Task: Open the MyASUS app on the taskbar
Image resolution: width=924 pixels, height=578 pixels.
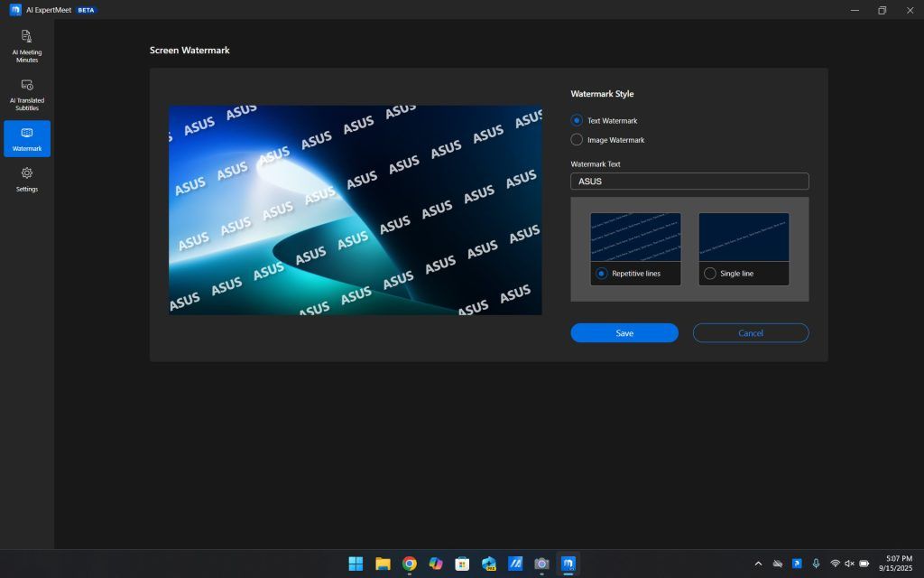Action: point(515,564)
